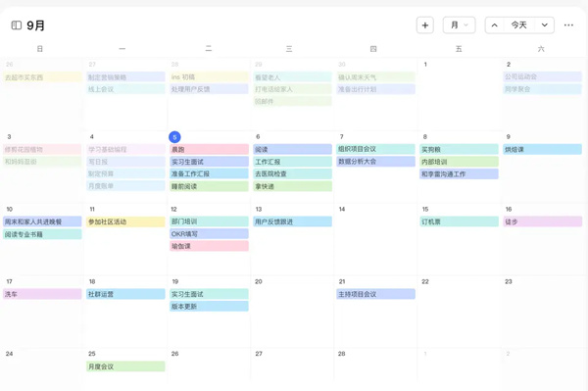Open the 月度会议 event
The width and height of the screenshot is (588, 391).
pos(125,367)
